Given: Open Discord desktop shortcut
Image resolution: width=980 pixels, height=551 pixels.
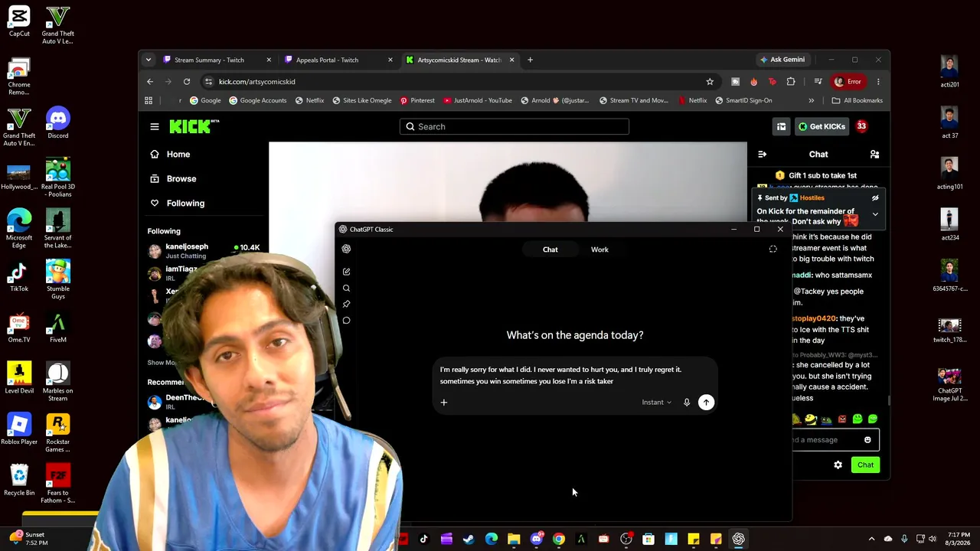Looking at the screenshot, I should click(57, 122).
